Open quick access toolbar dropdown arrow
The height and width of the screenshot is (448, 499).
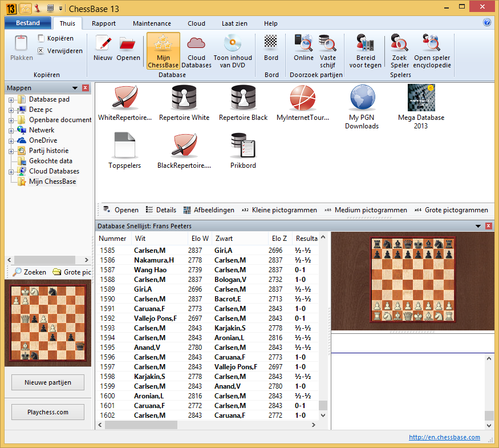click(60, 9)
